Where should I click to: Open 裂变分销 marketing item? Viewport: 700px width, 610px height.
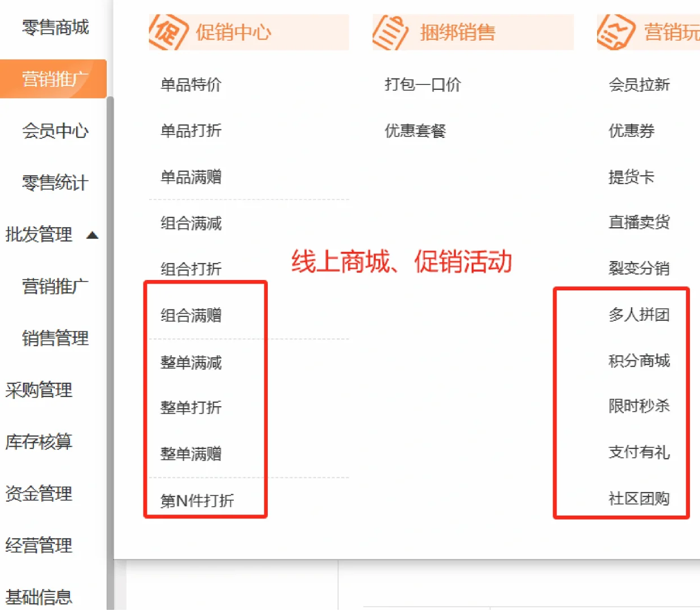639,268
